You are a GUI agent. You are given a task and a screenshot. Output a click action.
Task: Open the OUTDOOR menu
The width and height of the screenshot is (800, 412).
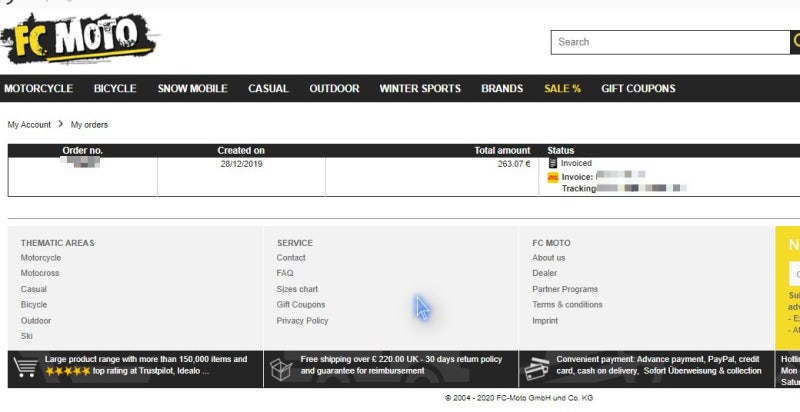coord(334,88)
